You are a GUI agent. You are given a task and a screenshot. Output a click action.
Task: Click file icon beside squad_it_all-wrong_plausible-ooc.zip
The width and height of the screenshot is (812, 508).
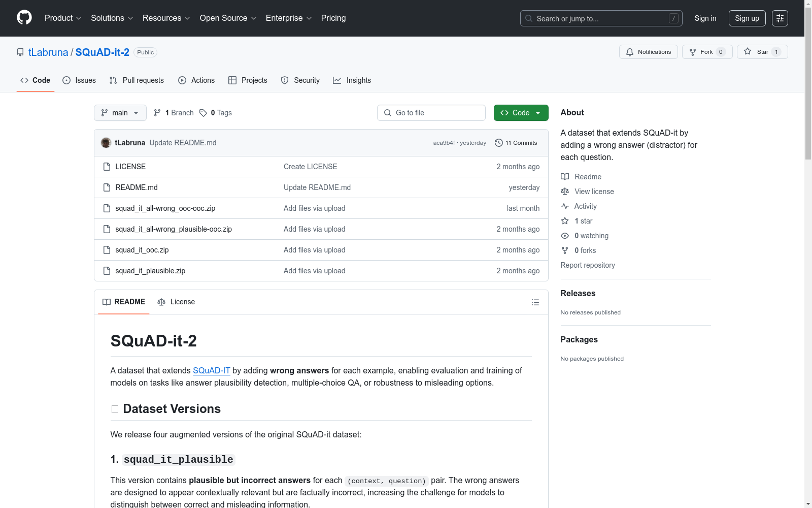click(x=107, y=229)
